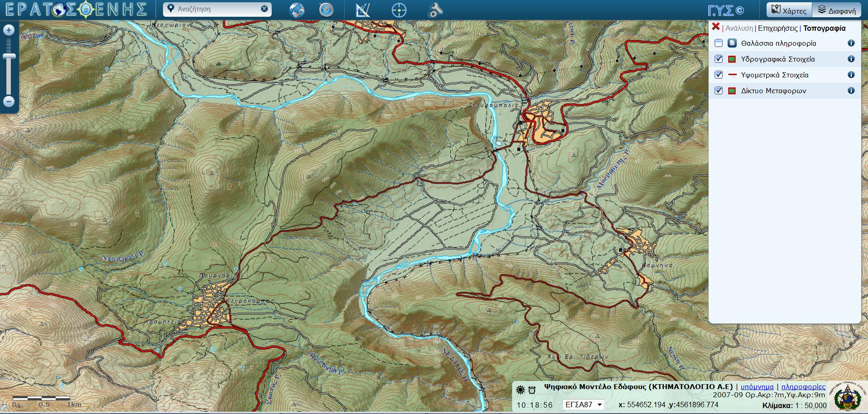Click the crosshair target locate icon

[x=399, y=10]
